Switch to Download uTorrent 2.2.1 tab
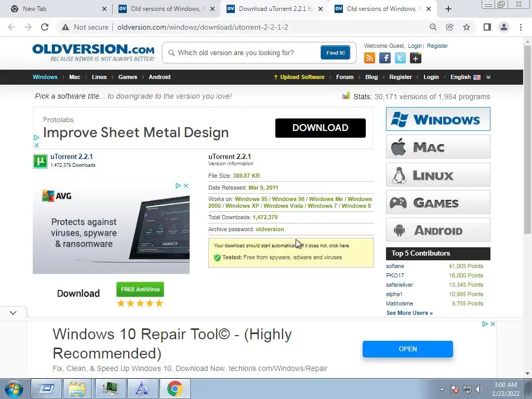 (x=275, y=9)
